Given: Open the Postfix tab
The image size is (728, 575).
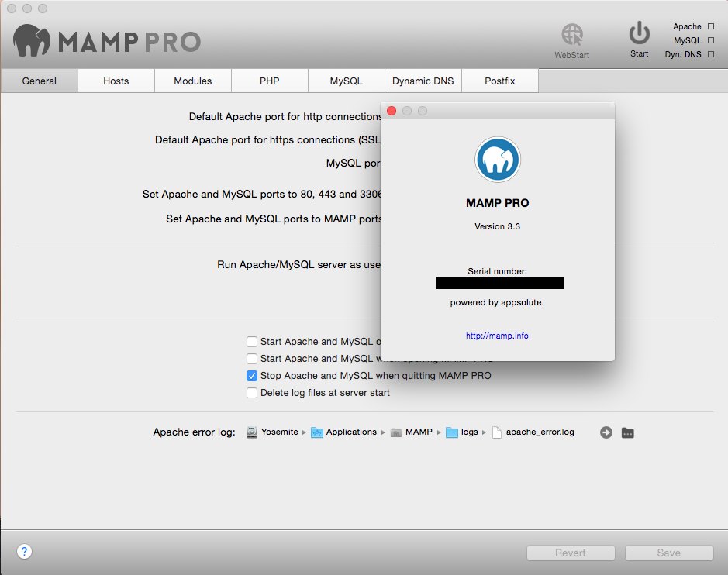Looking at the screenshot, I should point(500,81).
